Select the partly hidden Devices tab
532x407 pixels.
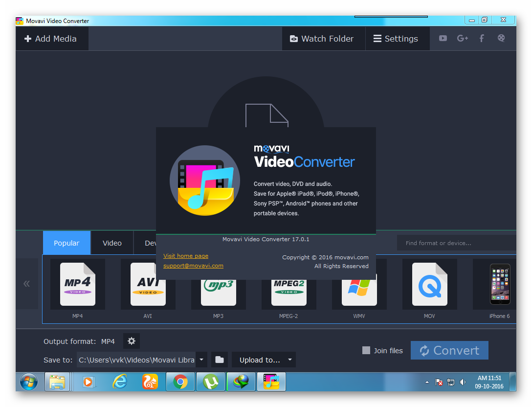tap(145, 243)
